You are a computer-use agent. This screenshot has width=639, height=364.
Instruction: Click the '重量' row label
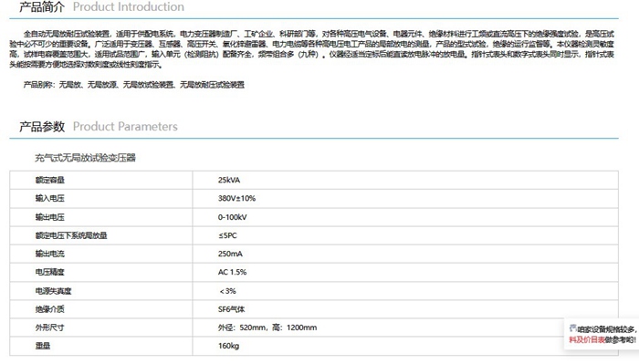point(43,346)
